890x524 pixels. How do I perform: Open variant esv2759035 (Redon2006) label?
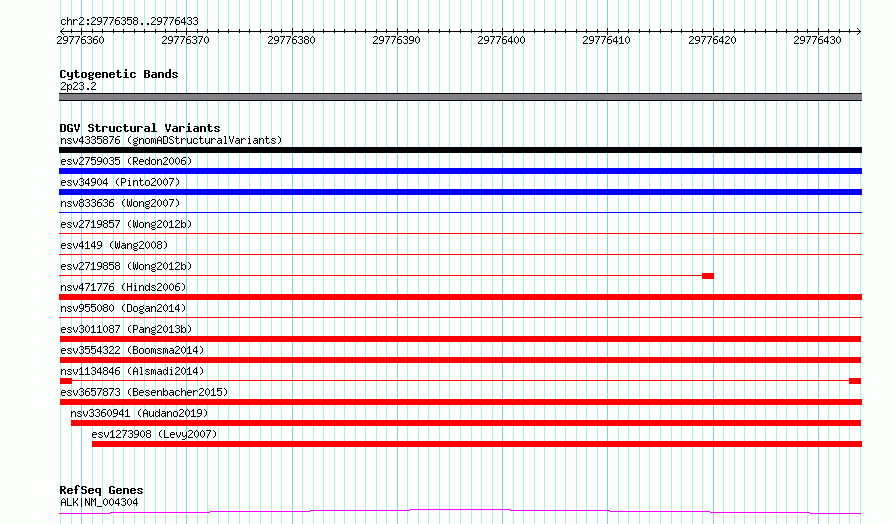coord(126,161)
